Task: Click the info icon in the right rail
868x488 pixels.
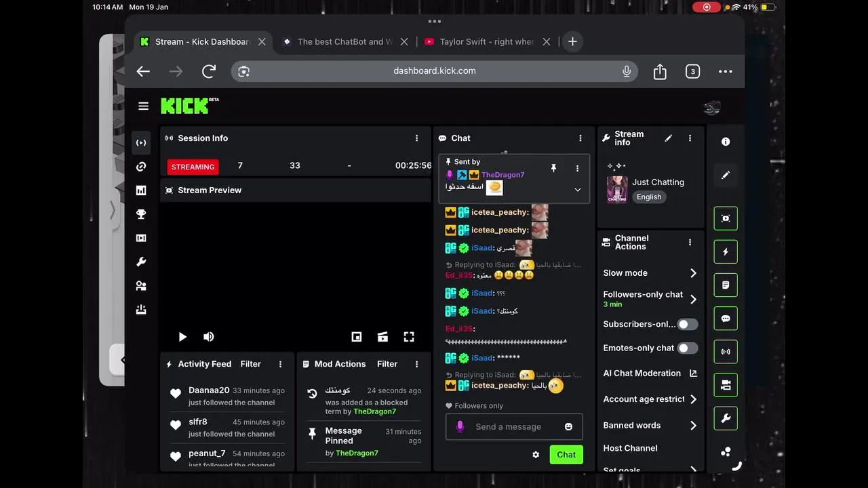Action: click(726, 142)
